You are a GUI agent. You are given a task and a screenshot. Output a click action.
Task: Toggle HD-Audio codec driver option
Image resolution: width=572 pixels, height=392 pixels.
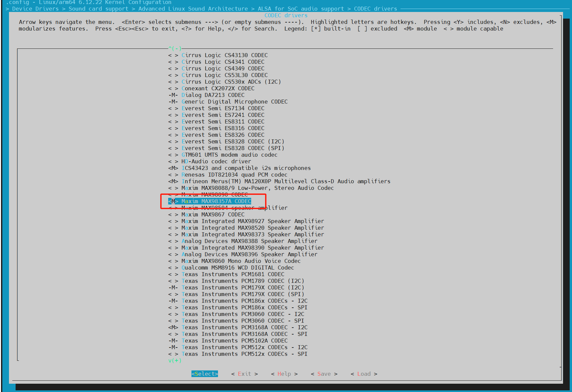click(173, 161)
